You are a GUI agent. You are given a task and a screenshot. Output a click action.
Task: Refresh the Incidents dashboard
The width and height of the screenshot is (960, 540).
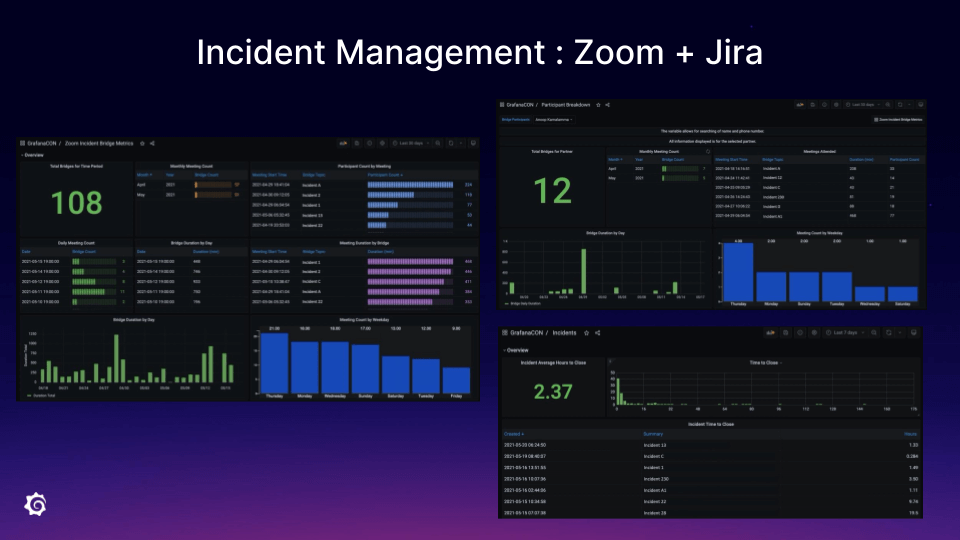click(x=889, y=333)
